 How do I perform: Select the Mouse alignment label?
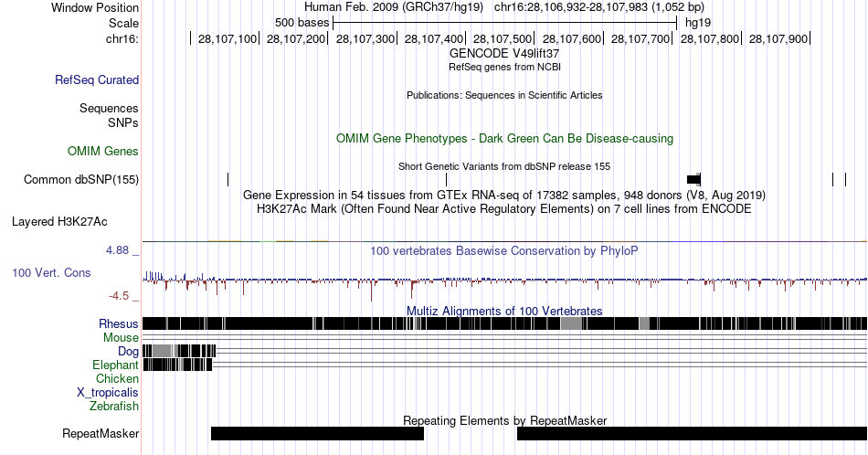click(x=121, y=338)
